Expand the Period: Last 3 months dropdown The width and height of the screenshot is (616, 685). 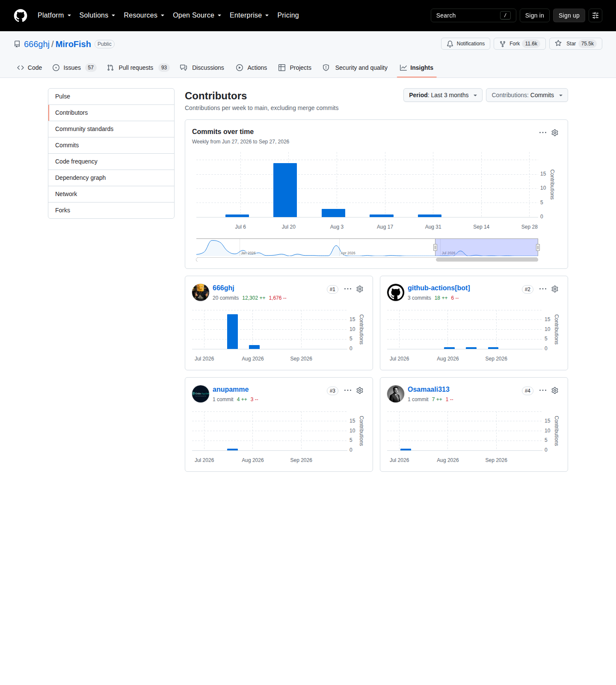(x=443, y=95)
